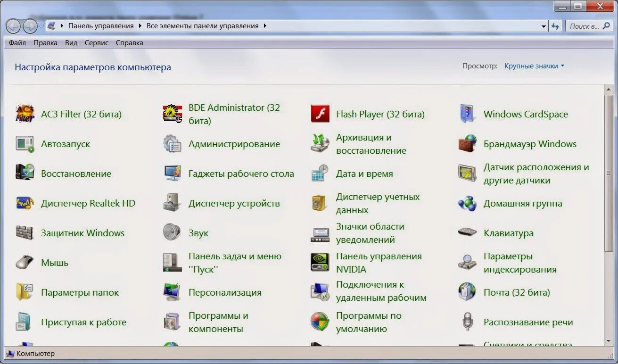The image size is (618, 364).
Task: Open the Крупные значки view dropdown
Action: [535, 66]
